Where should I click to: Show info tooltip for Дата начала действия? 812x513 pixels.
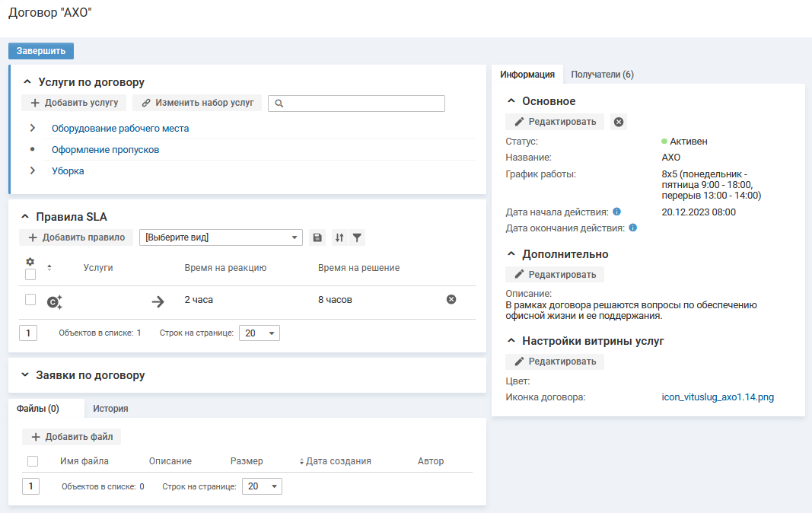click(617, 212)
